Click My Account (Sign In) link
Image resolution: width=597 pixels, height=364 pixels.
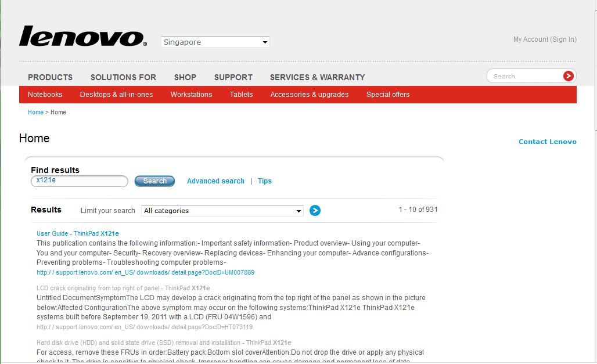[x=545, y=39]
